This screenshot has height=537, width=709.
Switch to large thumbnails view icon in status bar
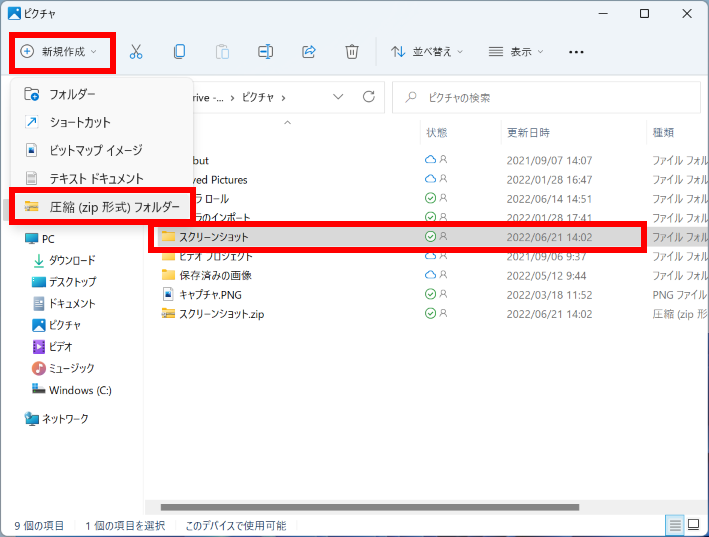[694, 525]
